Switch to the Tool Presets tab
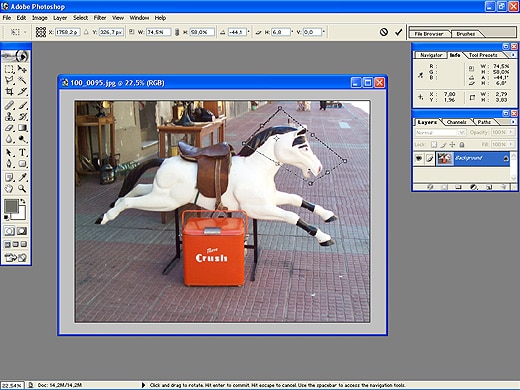 pos(483,55)
